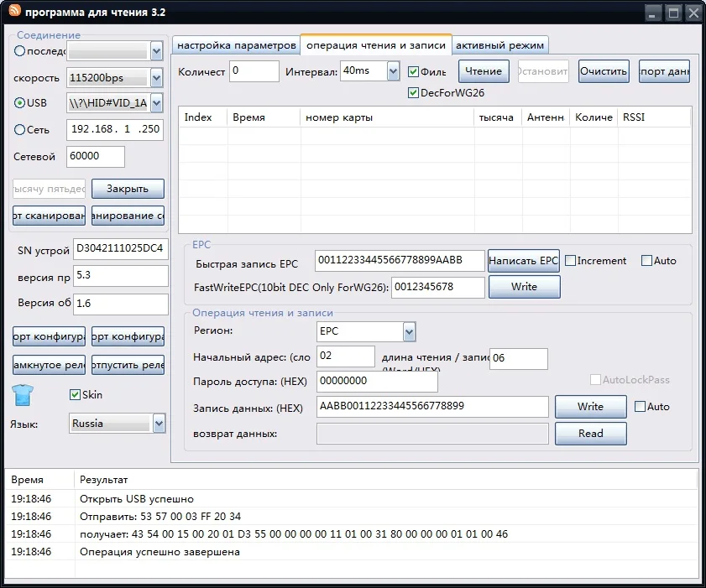Toggle the Филь filter checkbox

click(413, 71)
